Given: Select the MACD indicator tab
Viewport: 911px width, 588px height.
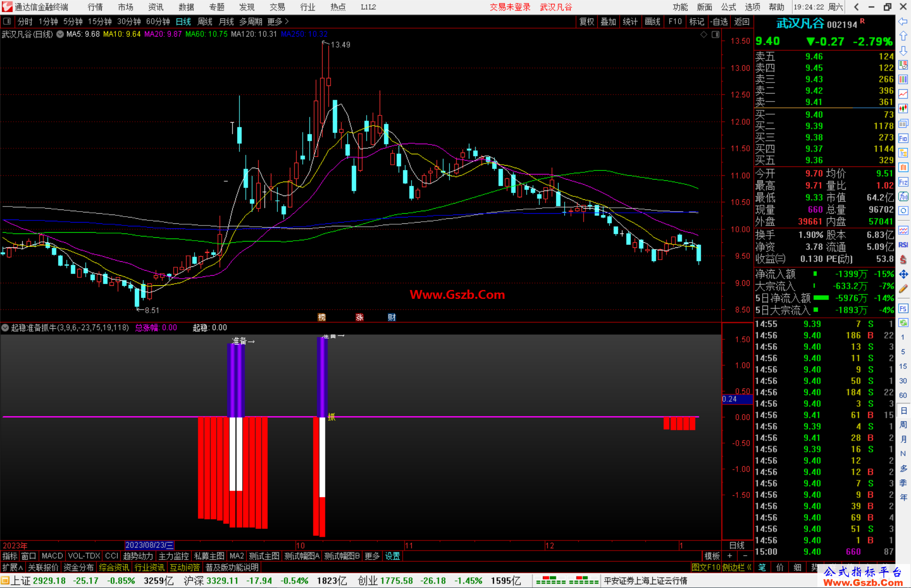Looking at the screenshot, I should click(52, 556).
